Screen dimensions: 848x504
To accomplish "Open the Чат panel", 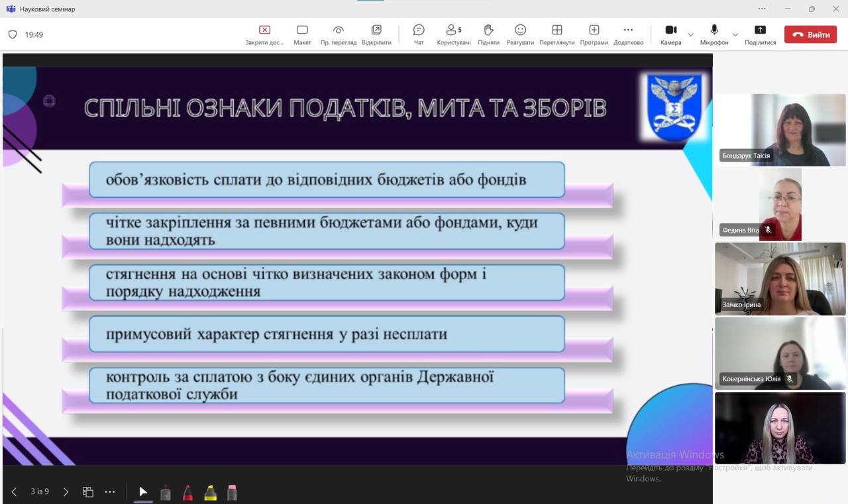I will [x=419, y=34].
